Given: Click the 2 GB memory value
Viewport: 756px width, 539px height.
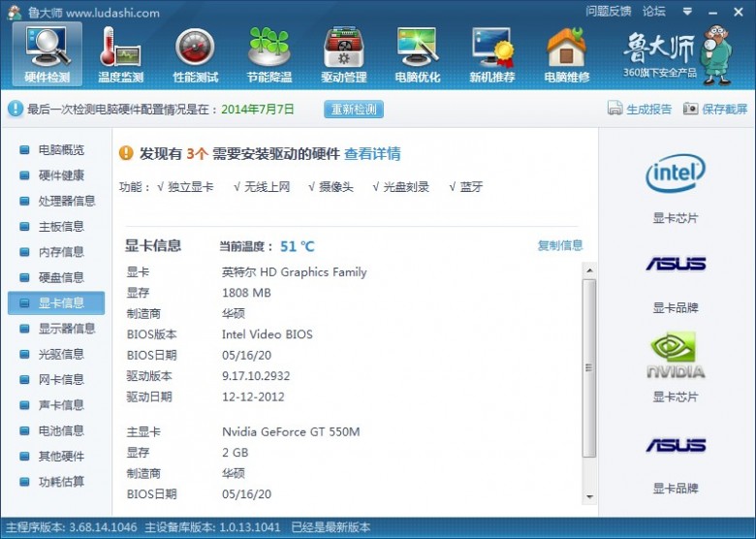Looking at the screenshot, I should tap(236, 452).
